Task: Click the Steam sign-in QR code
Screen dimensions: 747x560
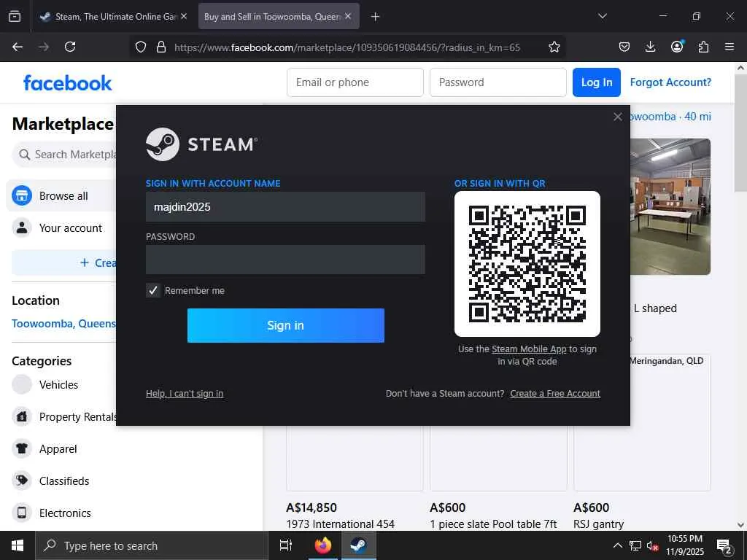Action: pyautogui.click(x=527, y=264)
